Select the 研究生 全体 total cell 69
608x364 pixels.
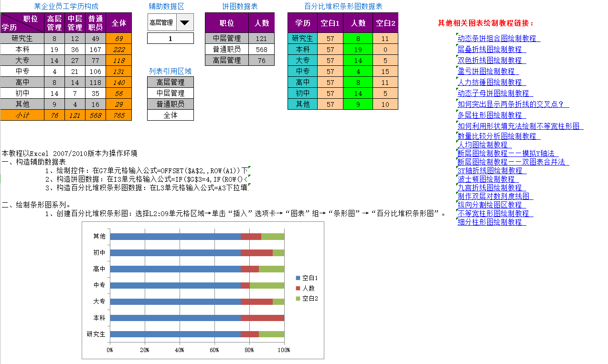click(x=119, y=38)
